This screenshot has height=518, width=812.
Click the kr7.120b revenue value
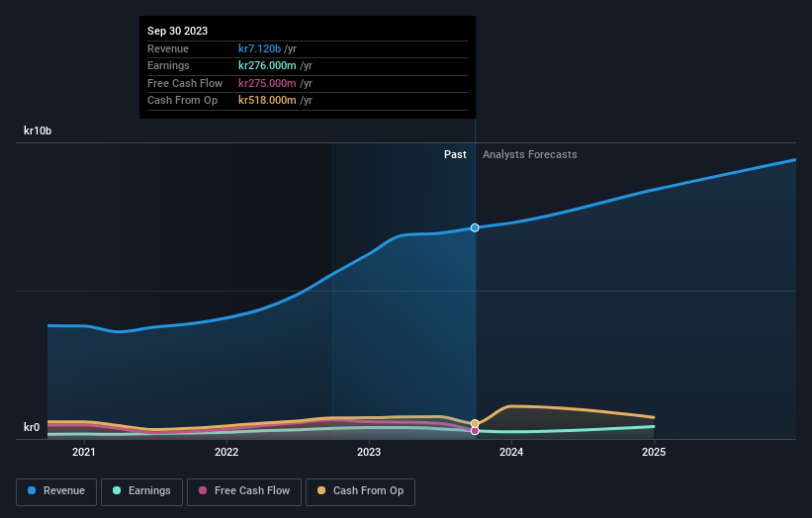point(259,48)
